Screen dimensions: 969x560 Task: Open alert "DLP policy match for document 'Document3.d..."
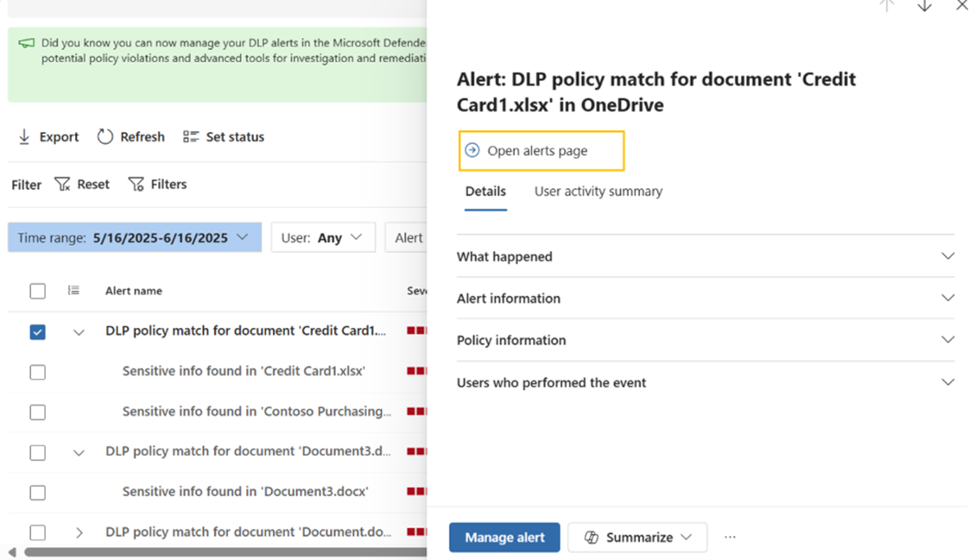(x=248, y=451)
